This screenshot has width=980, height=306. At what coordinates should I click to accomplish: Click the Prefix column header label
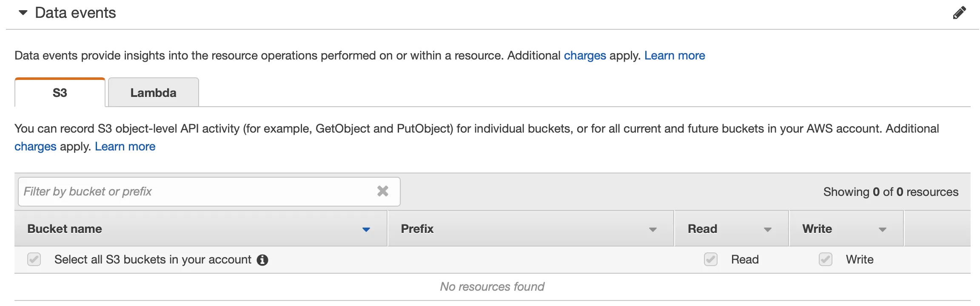[417, 229]
